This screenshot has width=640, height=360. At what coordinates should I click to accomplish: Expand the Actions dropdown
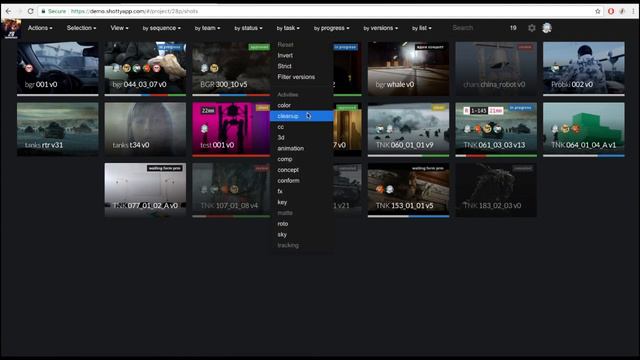click(40, 28)
